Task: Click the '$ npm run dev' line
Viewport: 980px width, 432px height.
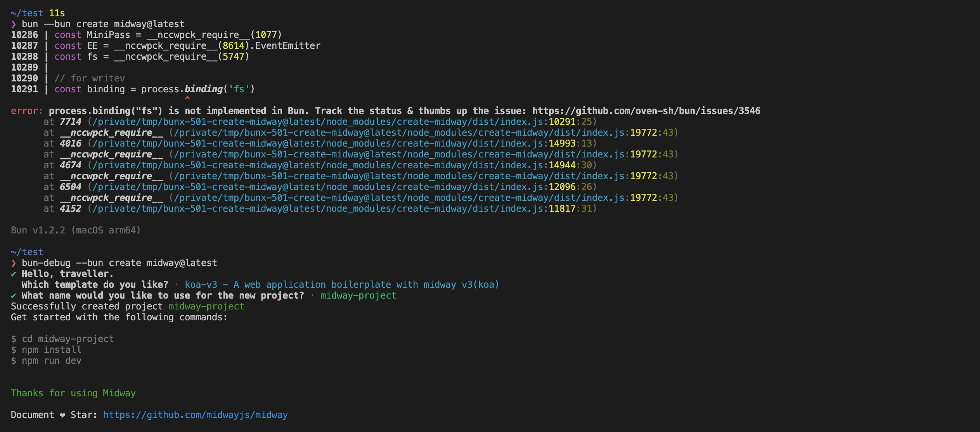Action: (46, 361)
